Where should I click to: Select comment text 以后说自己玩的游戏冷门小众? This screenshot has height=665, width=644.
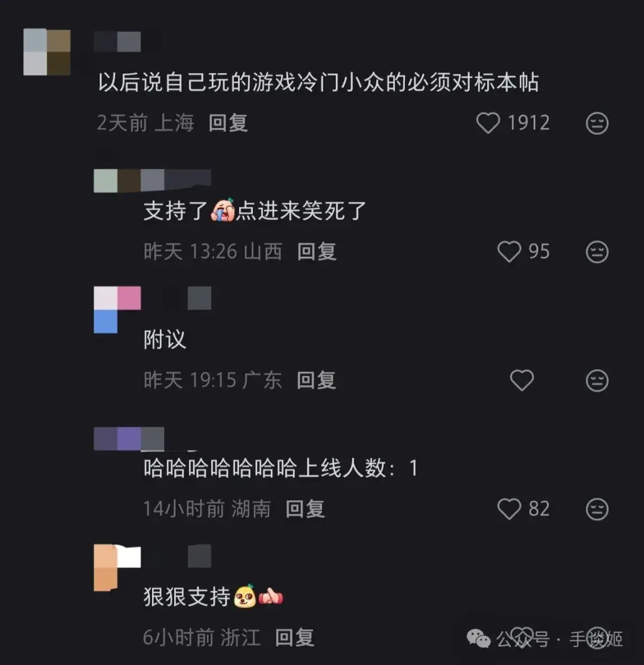241,82
